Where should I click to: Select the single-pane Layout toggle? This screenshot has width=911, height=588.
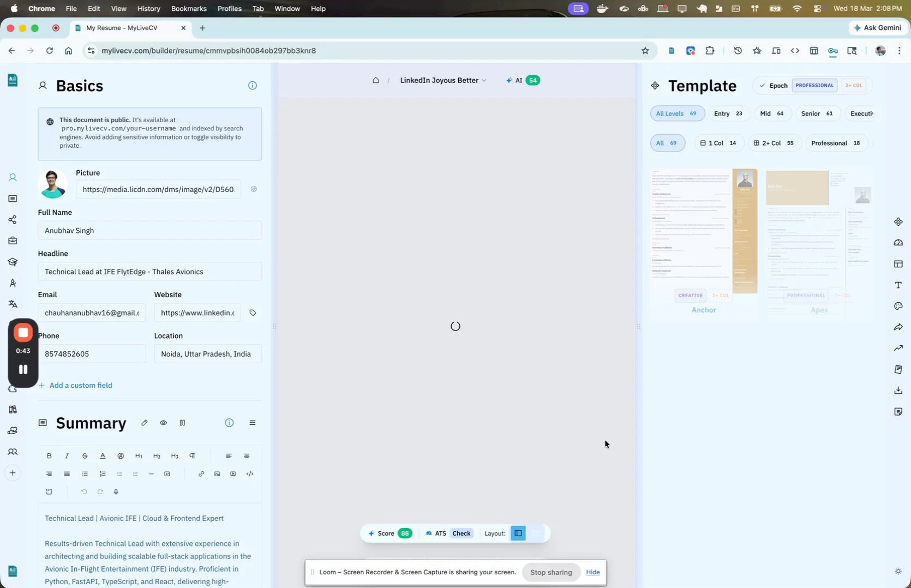click(x=518, y=533)
